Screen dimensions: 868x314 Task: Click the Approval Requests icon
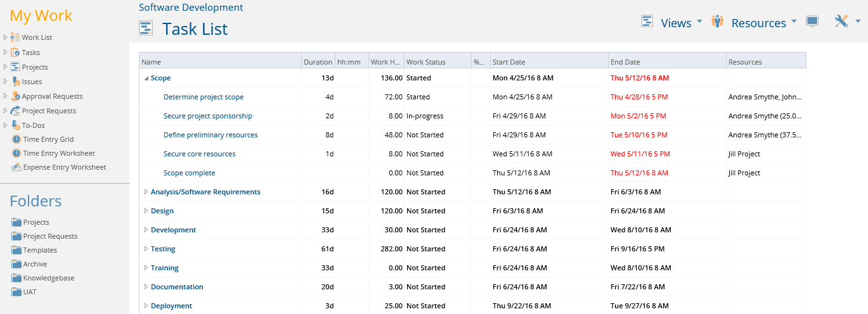pos(15,96)
